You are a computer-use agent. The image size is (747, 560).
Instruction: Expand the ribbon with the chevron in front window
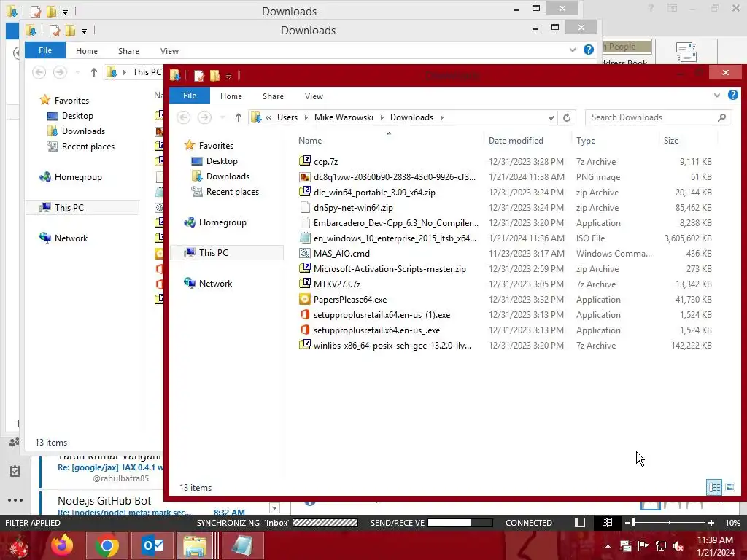click(716, 96)
